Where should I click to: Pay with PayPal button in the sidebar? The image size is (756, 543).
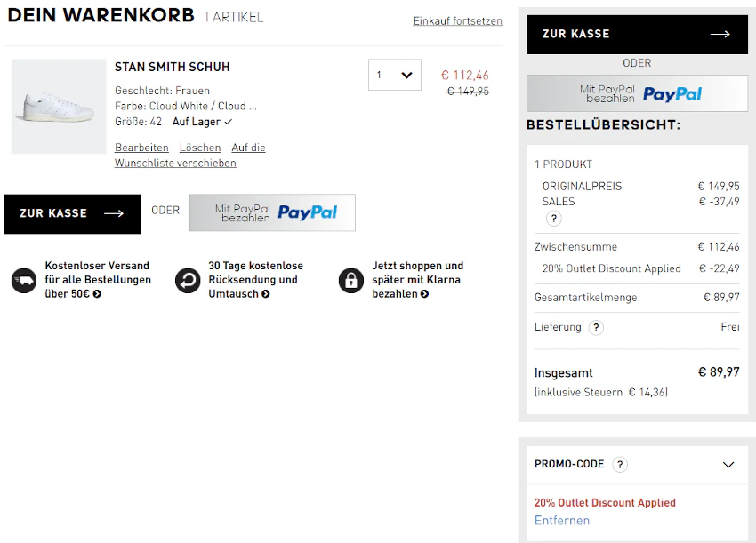coord(637,93)
